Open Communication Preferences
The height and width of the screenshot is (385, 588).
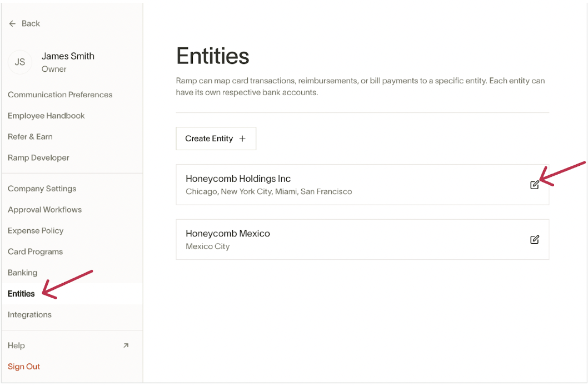(x=60, y=95)
